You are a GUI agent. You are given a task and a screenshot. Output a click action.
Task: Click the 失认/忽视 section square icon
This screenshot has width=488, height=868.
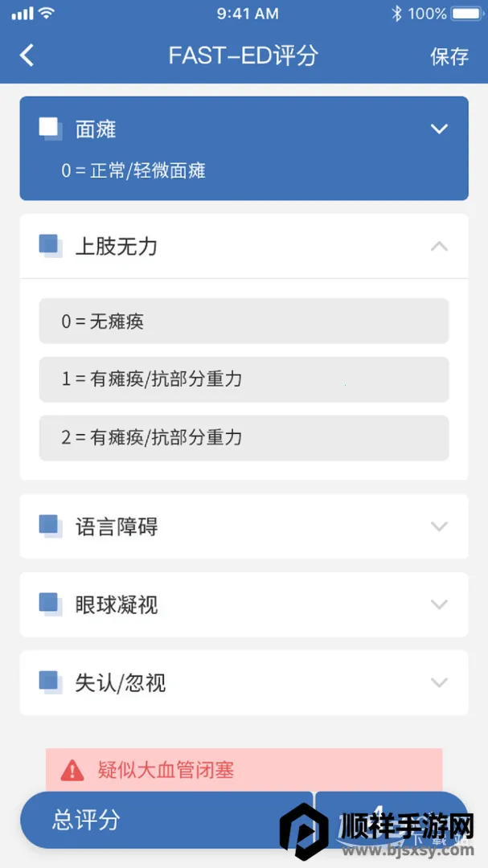point(50,682)
